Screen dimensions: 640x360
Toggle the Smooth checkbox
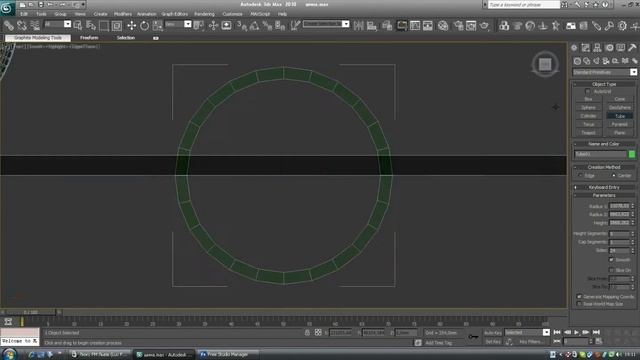[611, 260]
